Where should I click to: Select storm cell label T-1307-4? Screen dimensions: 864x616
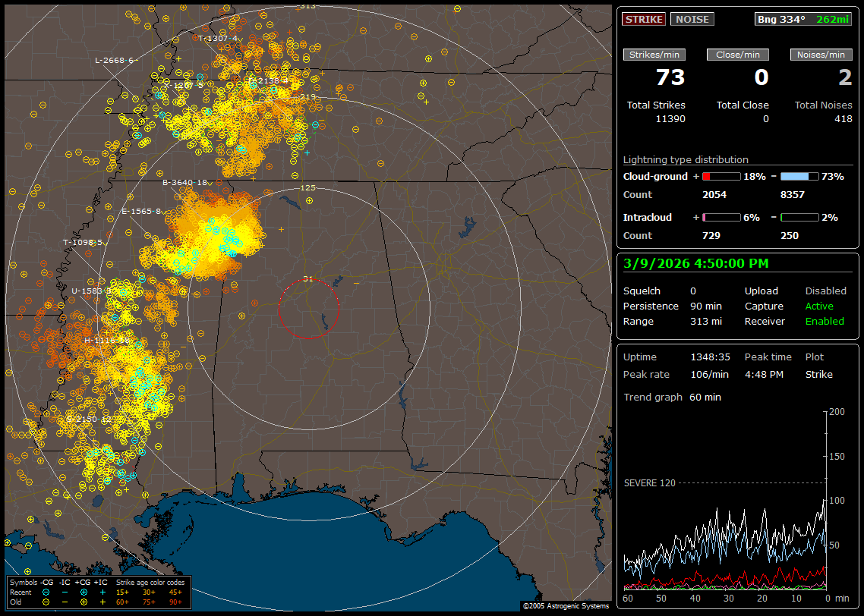218,38
